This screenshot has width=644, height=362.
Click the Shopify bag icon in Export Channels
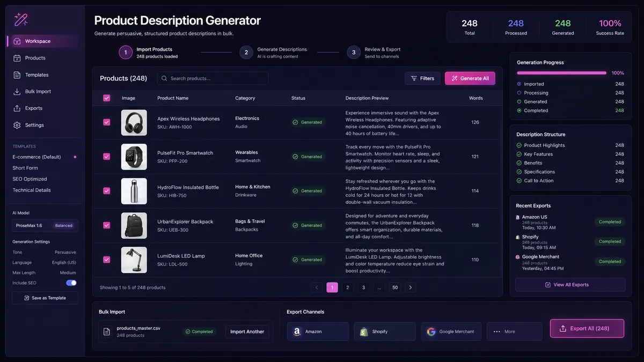tap(364, 331)
